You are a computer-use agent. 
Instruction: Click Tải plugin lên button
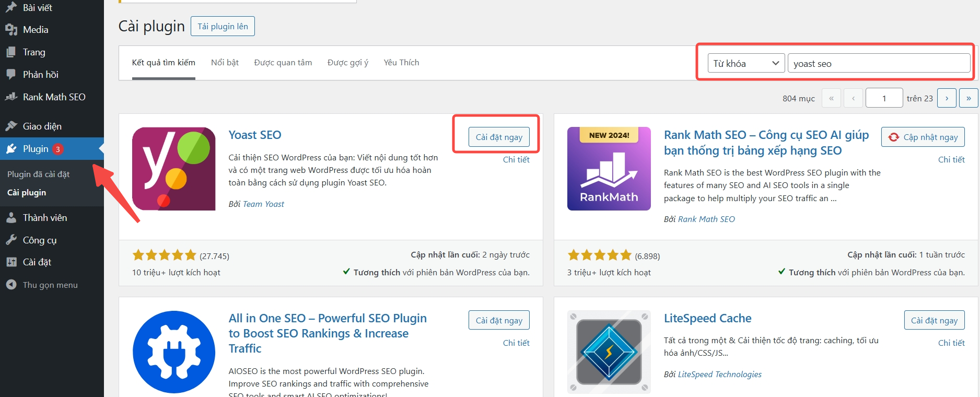(x=223, y=26)
